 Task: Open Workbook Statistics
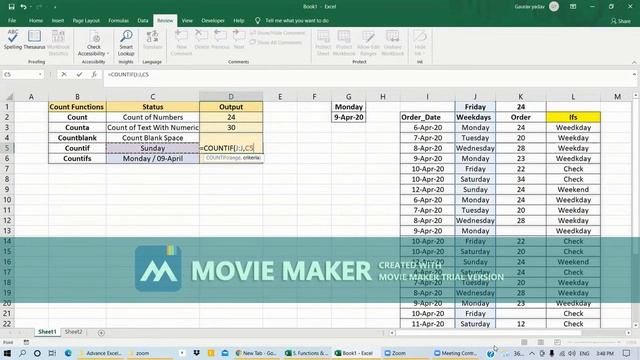[58, 42]
